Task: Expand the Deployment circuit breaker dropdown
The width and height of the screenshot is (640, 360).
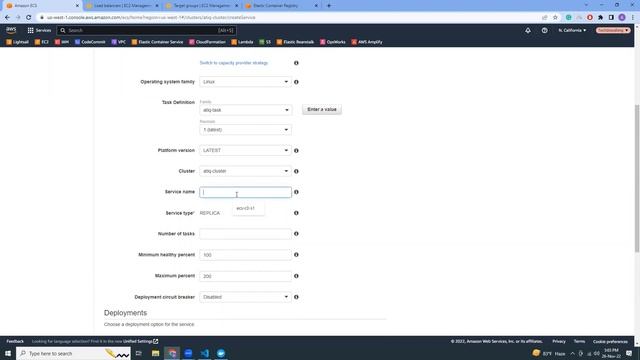Action: pyautogui.click(x=245, y=297)
